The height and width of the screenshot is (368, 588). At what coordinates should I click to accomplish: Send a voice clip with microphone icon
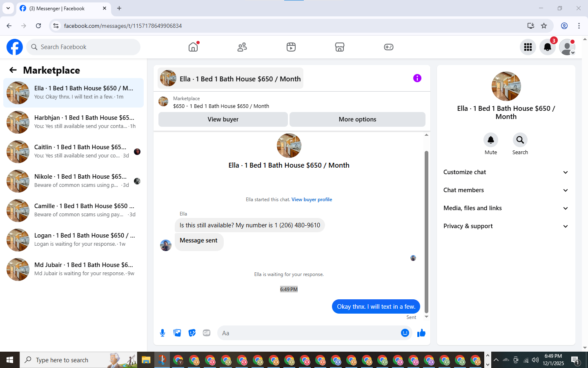[163, 333]
